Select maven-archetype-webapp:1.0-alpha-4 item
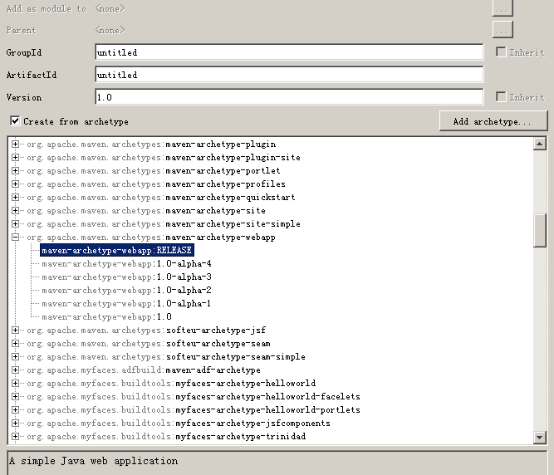The width and height of the screenshot is (554, 475). pyautogui.click(x=126, y=264)
